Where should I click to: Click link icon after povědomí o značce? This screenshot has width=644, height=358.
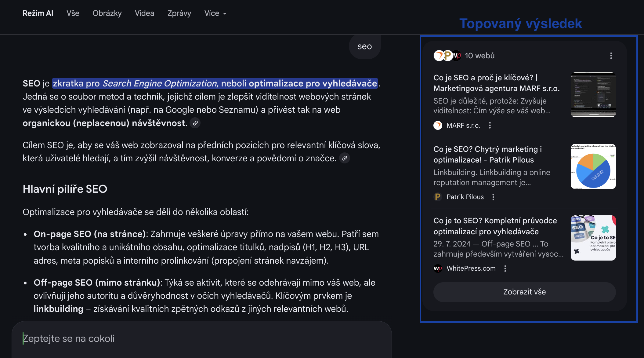(x=344, y=158)
